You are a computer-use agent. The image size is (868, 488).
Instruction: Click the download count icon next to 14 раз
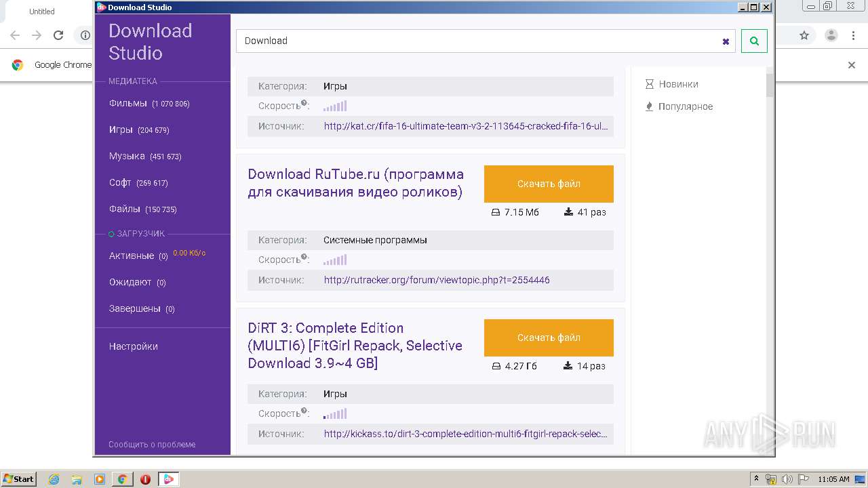pyautogui.click(x=568, y=366)
